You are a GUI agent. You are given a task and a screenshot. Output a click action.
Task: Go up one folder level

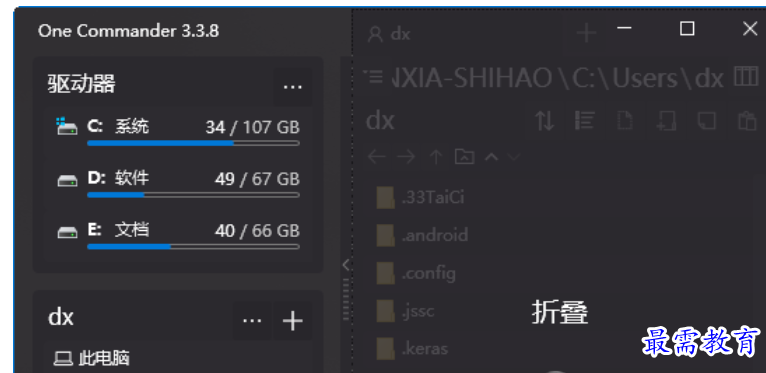click(x=435, y=157)
